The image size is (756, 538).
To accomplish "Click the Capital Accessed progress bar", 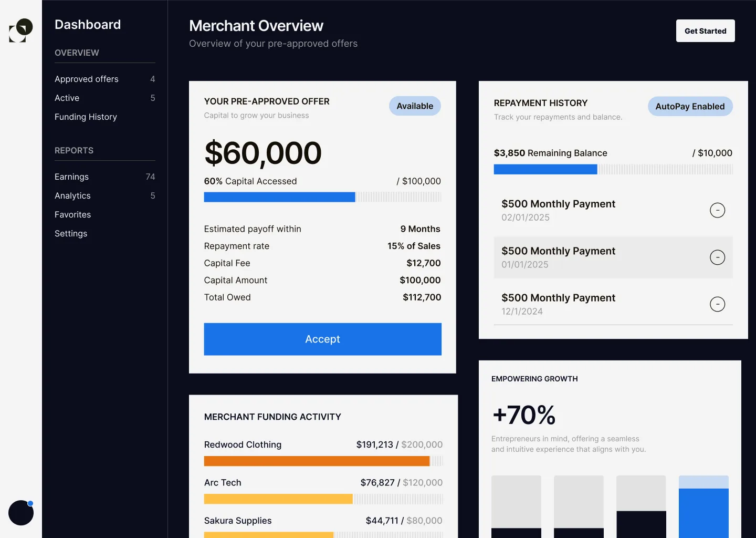I will click(x=322, y=197).
